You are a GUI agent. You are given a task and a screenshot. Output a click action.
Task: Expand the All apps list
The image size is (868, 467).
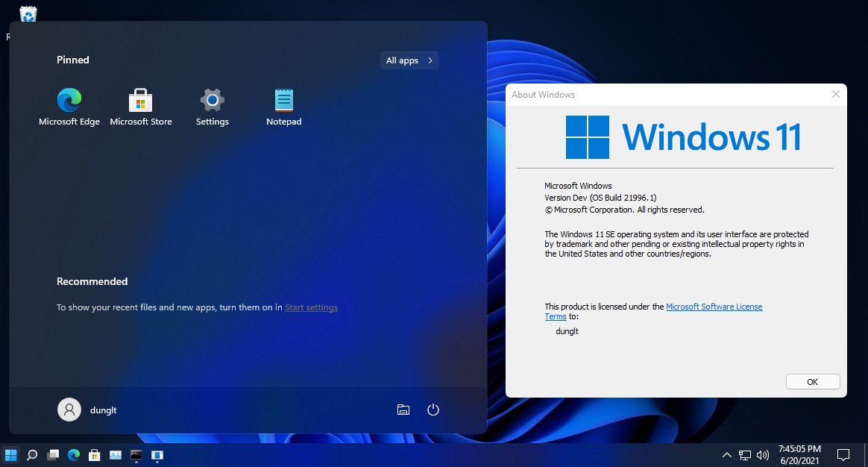pyautogui.click(x=409, y=60)
